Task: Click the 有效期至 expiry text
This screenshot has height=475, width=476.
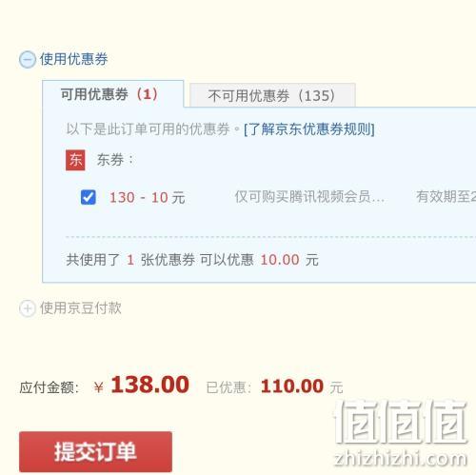Action: tap(446, 197)
